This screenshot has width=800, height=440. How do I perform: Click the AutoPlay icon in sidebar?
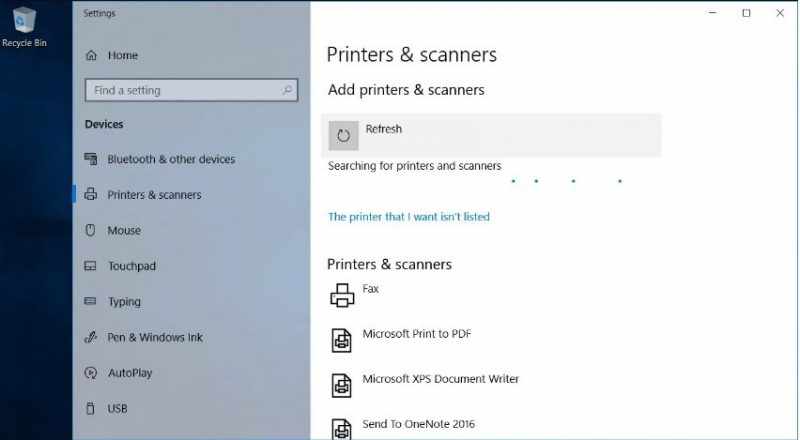[x=91, y=373]
